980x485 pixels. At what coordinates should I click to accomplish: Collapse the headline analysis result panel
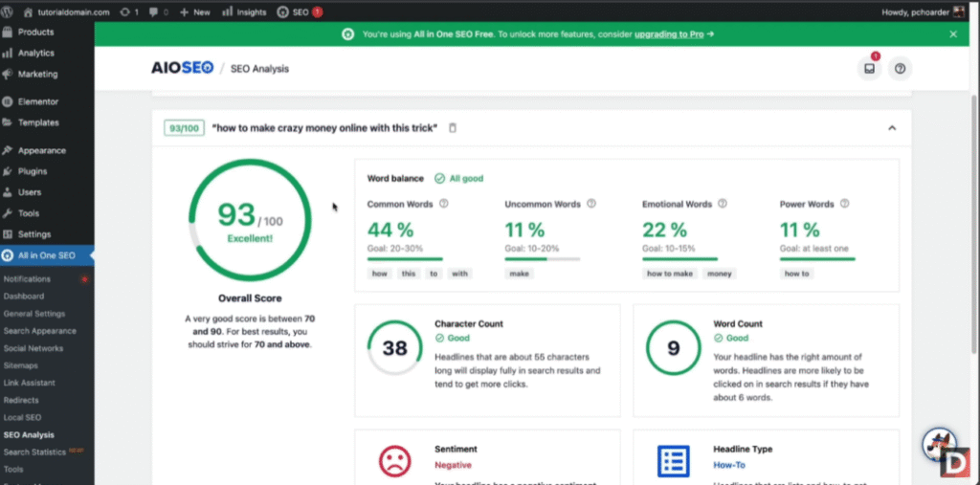tap(891, 128)
